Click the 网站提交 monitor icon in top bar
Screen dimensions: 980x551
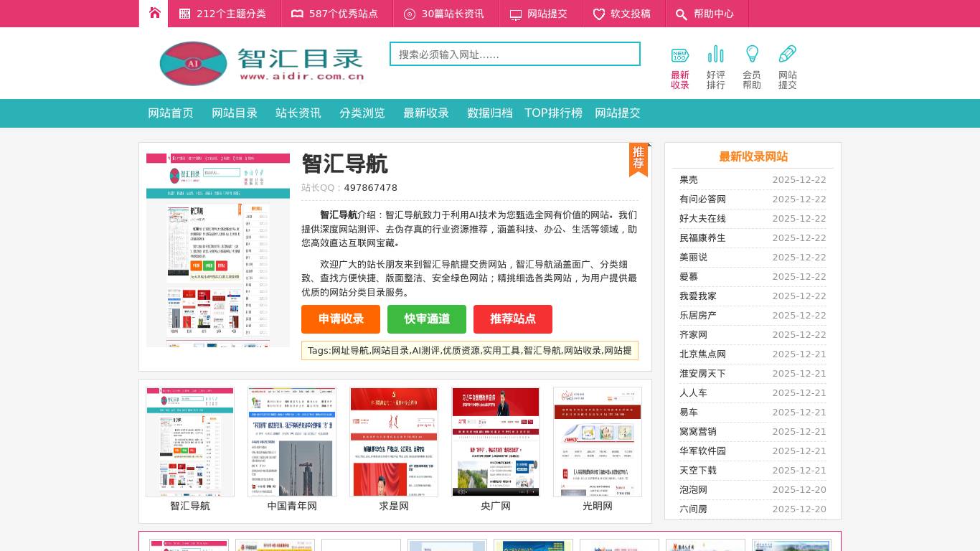(516, 14)
